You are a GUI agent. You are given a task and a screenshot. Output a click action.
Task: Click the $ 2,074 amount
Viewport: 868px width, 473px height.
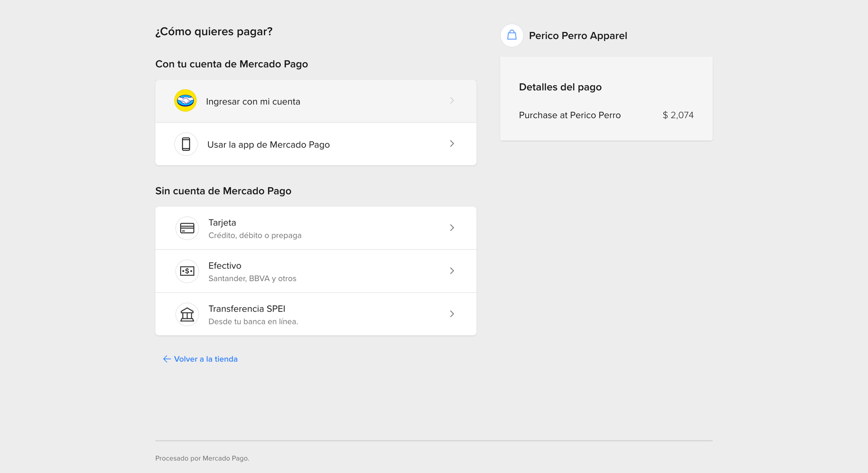tap(678, 115)
